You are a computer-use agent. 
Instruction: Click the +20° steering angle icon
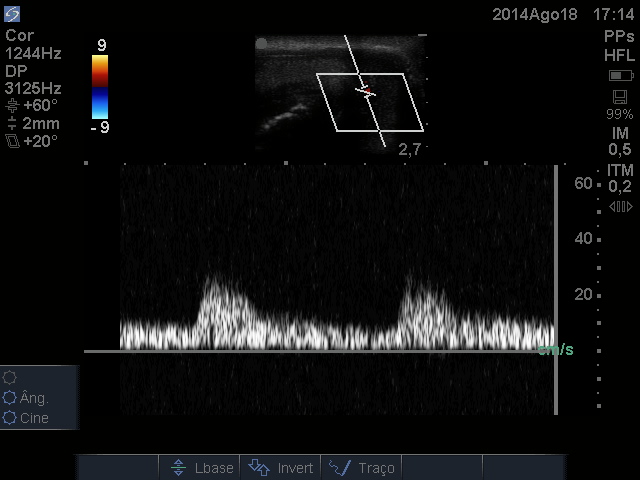12,141
